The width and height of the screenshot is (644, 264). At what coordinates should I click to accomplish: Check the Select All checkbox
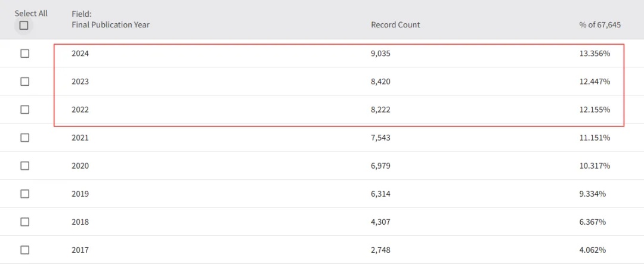[24, 26]
